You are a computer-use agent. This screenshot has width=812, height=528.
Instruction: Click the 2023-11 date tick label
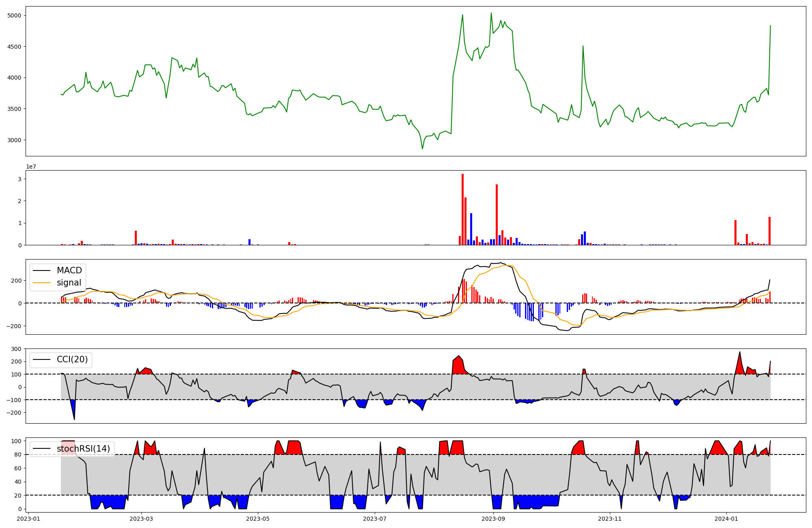(610, 519)
